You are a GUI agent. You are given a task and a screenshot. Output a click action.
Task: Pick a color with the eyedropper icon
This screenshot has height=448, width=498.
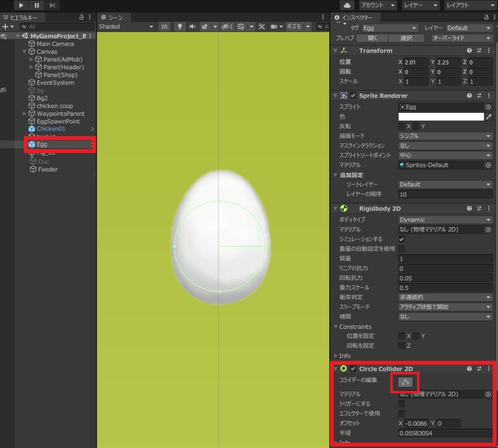[489, 117]
